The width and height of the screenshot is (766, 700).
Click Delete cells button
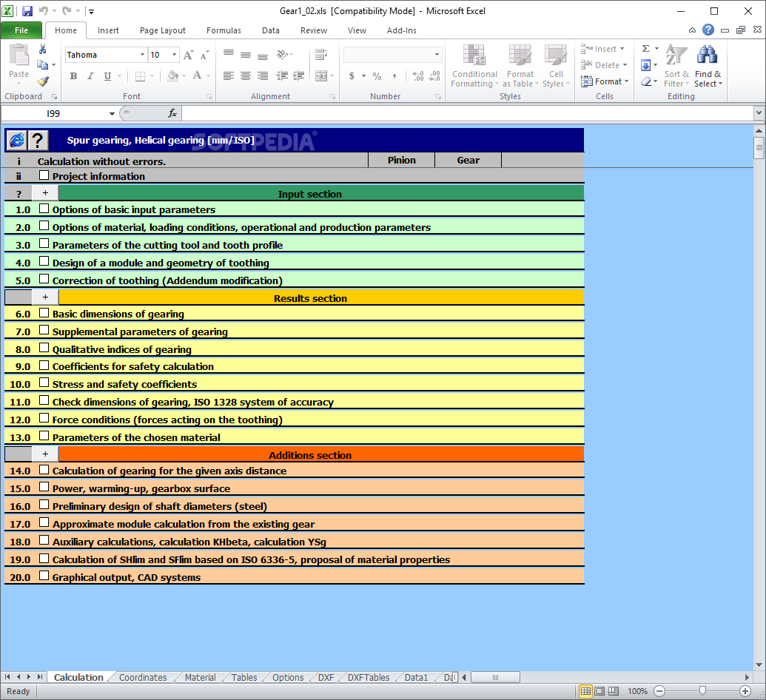pos(605,65)
